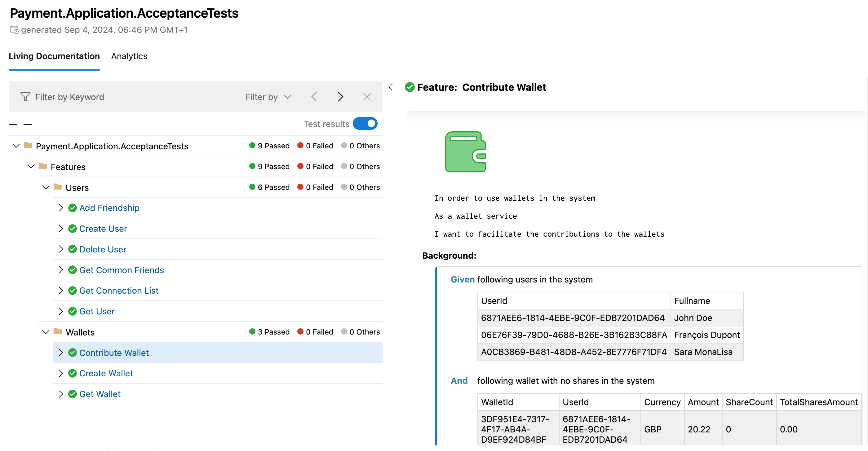Expand the Get Connection List feature

tap(61, 291)
